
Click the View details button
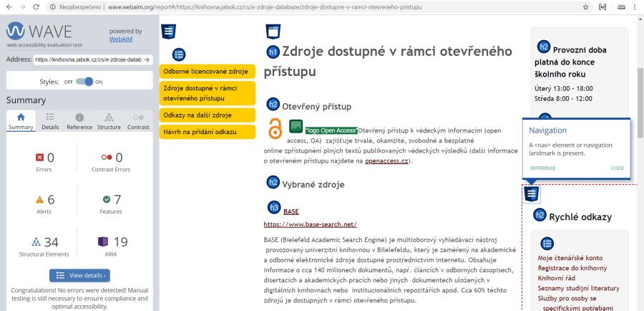point(79,275)
